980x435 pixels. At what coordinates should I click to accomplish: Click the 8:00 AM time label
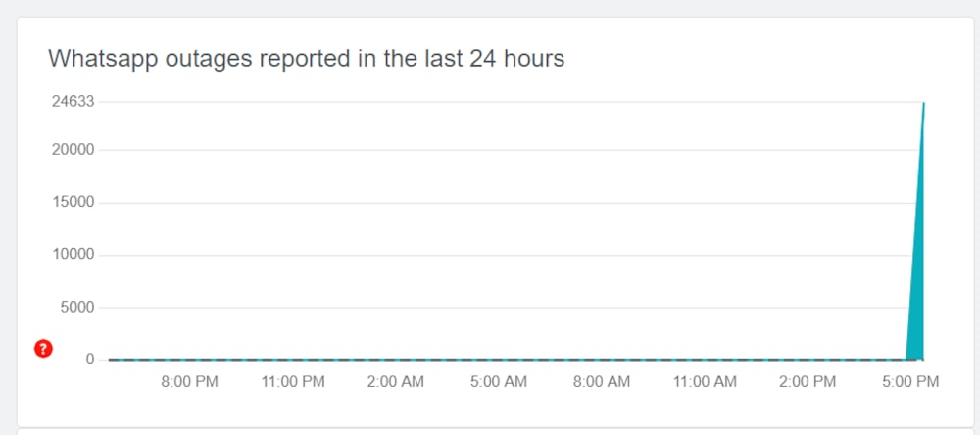pyautogui.click(x=601, y=382)
